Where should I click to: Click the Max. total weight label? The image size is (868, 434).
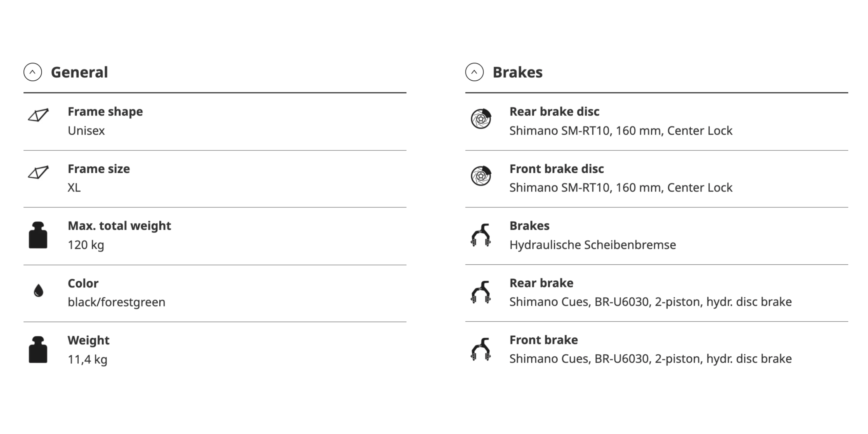(x=119, y=226)
